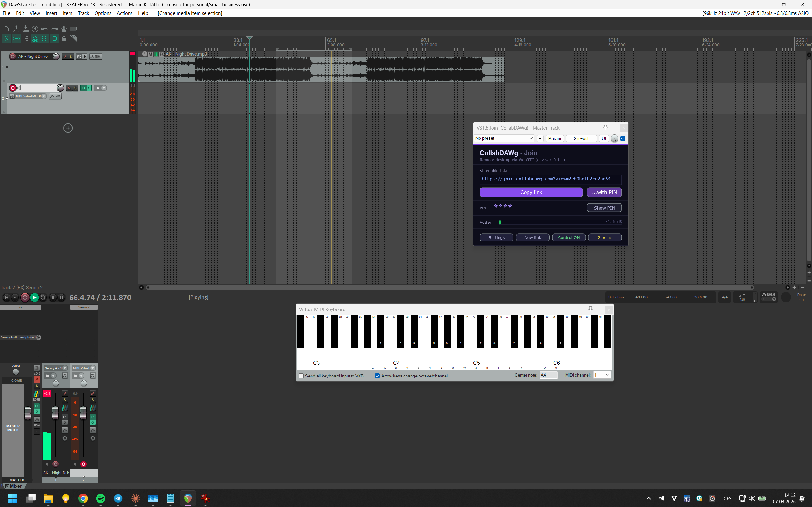This screenshot has width=812, height=507.
Task: Click the 2 peers button in CollabDAWg
Action: pos(605,237)
